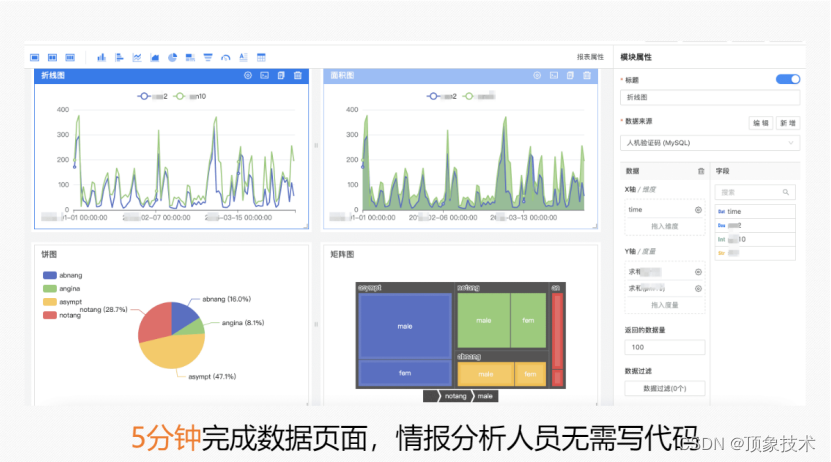The width and height of the screenshot is (831, 462).
Task: Click yellow abnang male block in treemap
Action: 485,374
